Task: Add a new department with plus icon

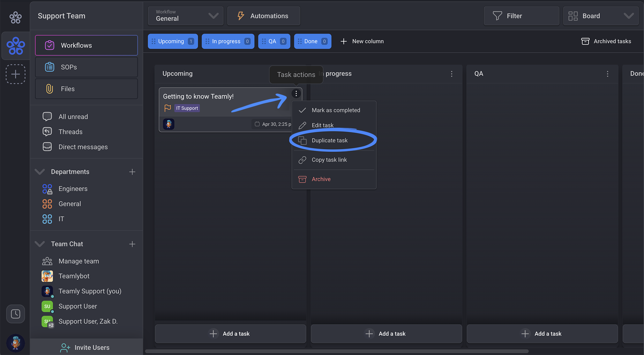Action: (132, 172)
